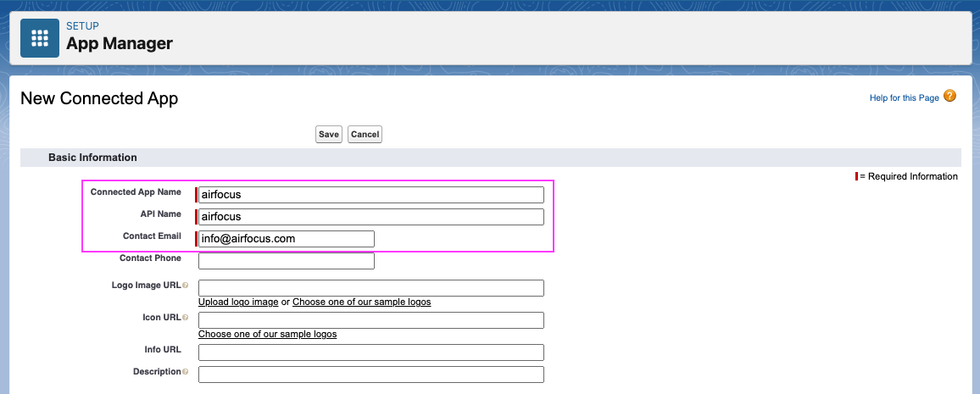Focus the Logo Image URL field
Viewport: 980px width, 394px height.
[370, 288]
